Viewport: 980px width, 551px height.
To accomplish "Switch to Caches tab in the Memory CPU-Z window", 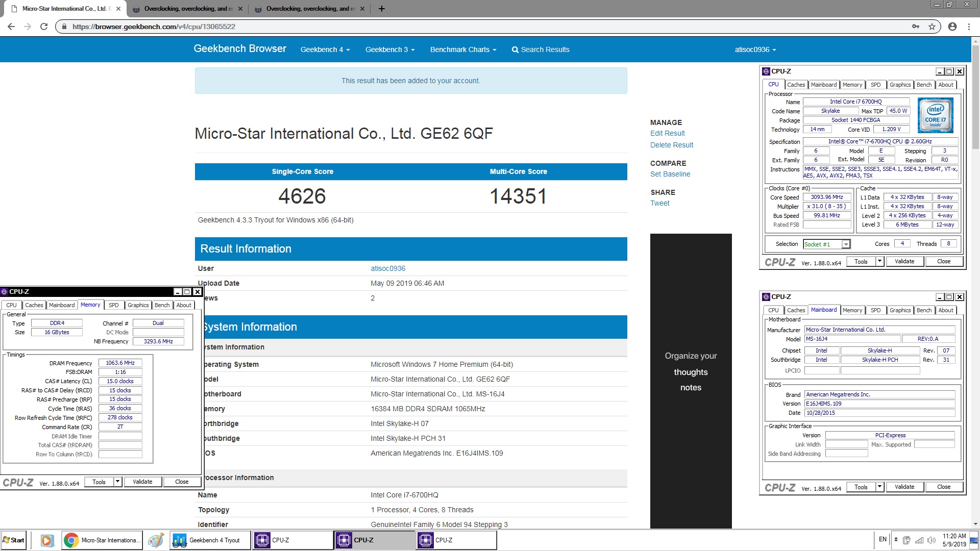I will (x=34, y=305).
